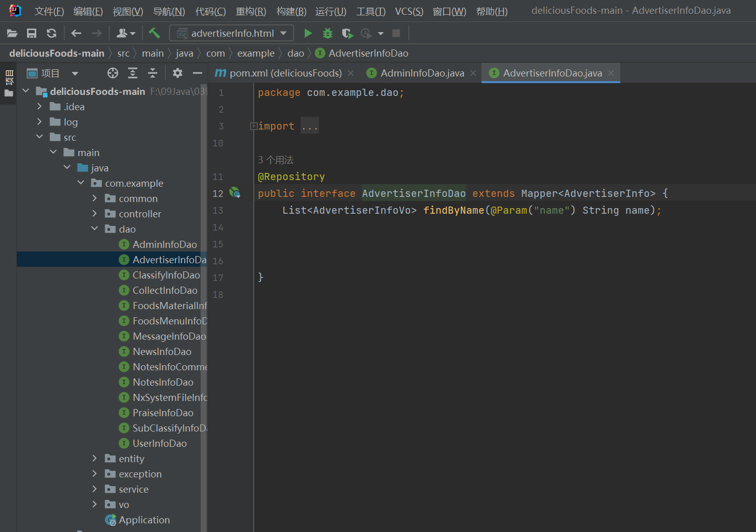Unfold the collapsed import block

[254, 126]
